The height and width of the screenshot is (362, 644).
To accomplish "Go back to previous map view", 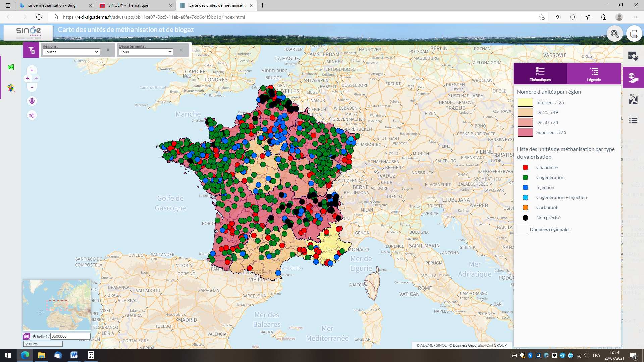I will click(x=28, y=79).
